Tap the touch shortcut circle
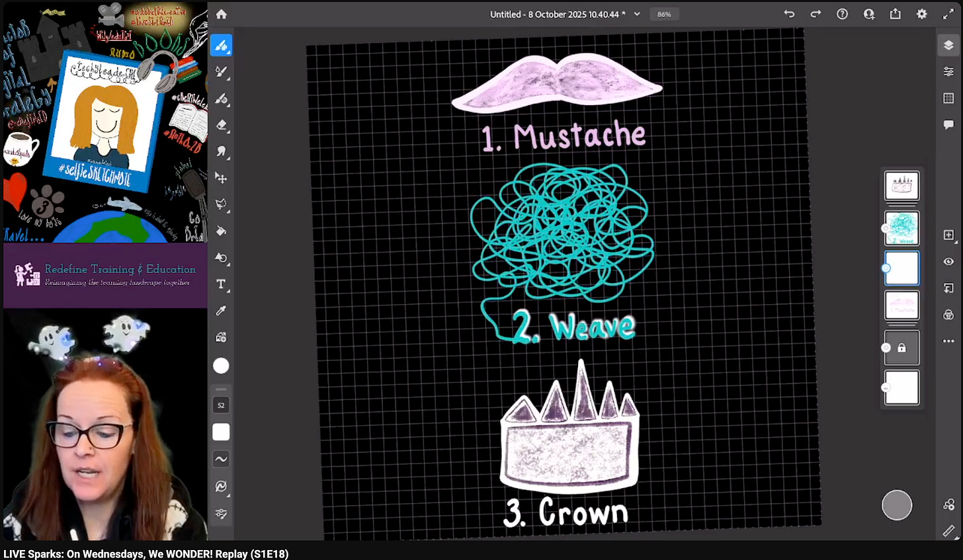 (x=897, y=504)
